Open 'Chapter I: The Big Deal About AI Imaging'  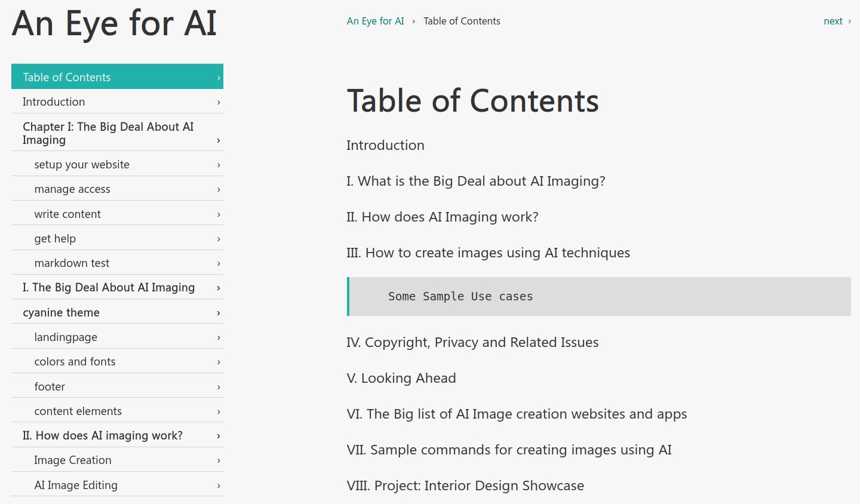(x=117, y=133)
